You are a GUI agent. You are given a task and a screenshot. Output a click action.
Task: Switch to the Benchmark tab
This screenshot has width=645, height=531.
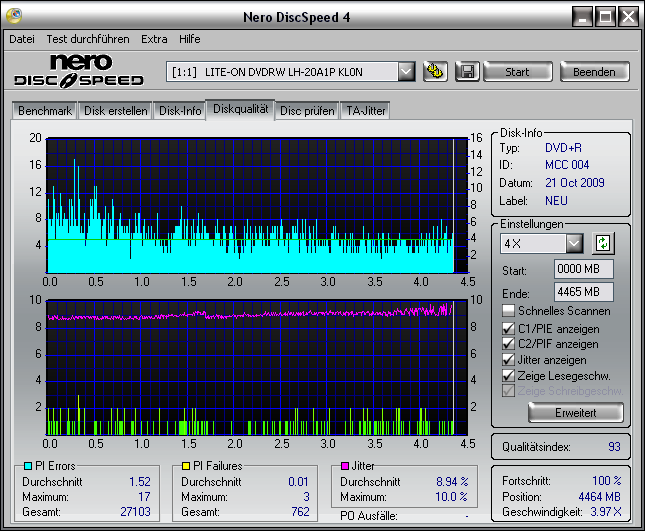tap(45, 110)
